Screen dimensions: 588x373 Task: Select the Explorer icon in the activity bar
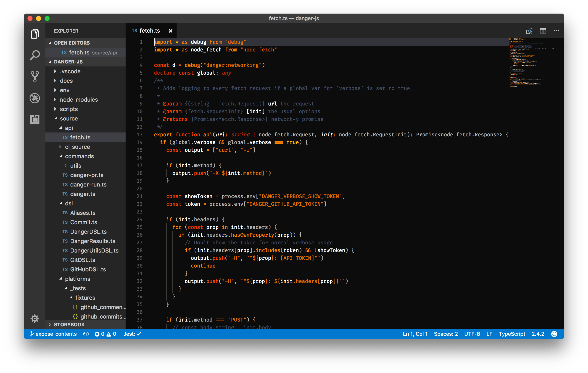34,34
